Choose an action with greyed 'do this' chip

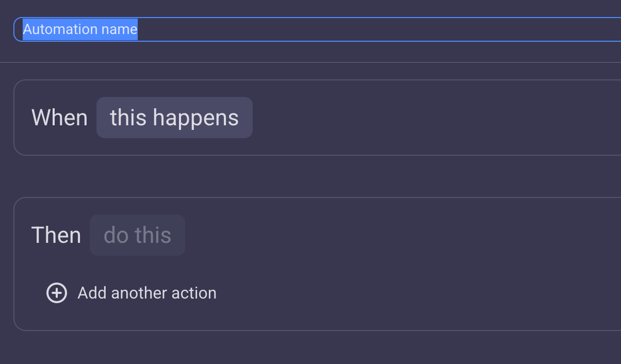click(137, 235)
